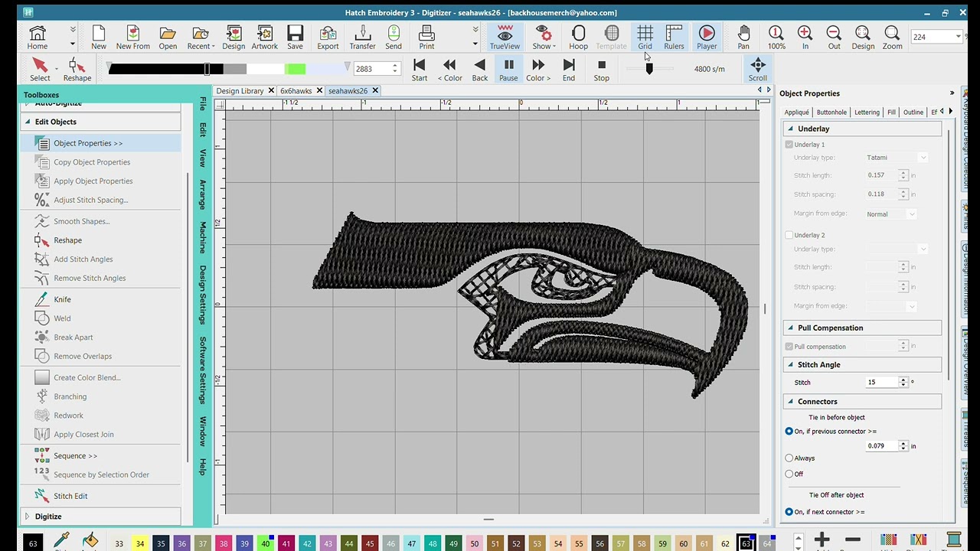980x551 pixels.
Task: Set zoom to 100%
Action: point(776,37)
